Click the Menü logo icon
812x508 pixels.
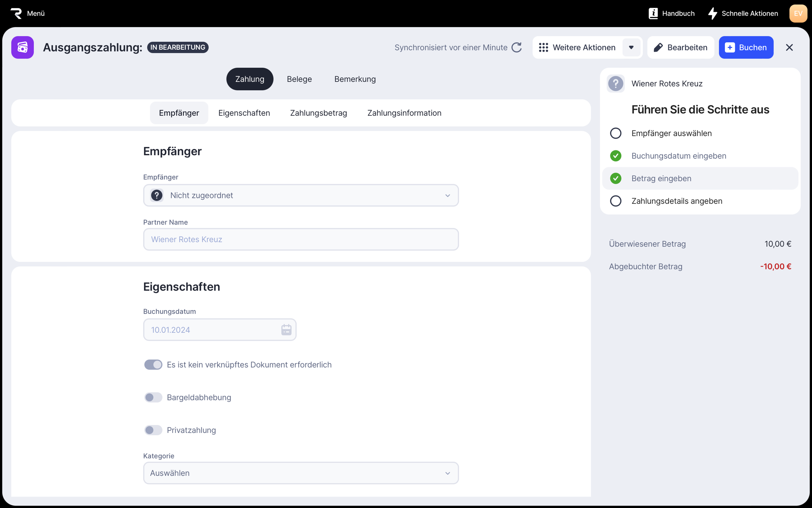16,13
